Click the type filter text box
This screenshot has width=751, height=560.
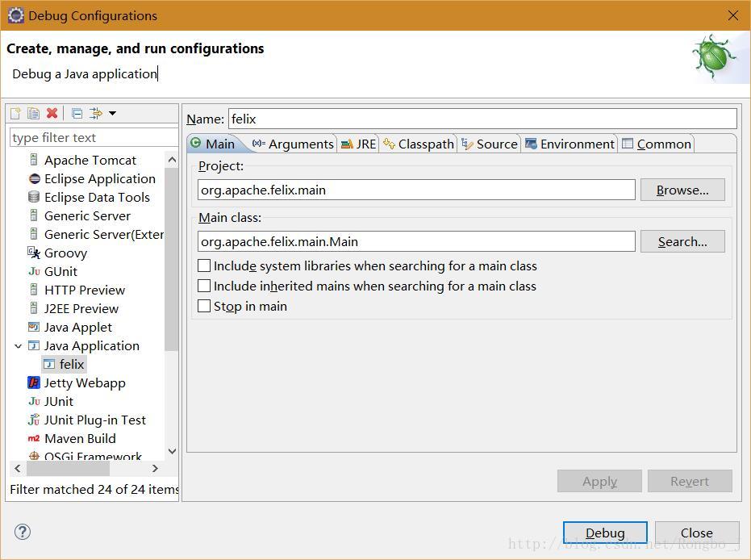point(94,137)
